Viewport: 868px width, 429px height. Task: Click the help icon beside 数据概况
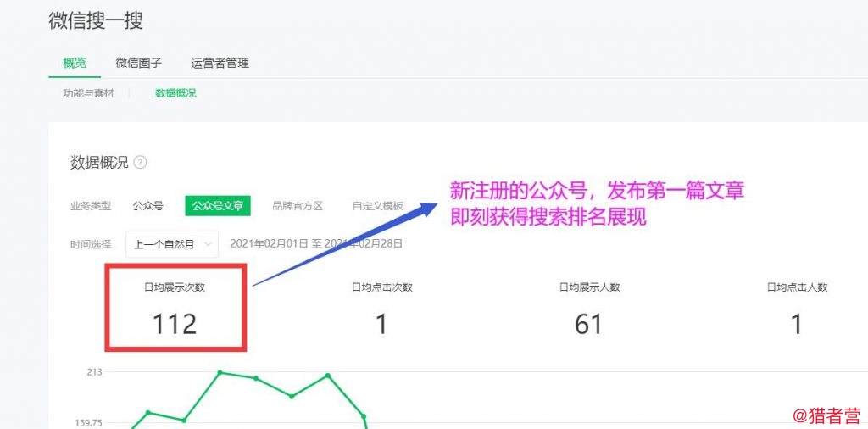tap(141, 163)
